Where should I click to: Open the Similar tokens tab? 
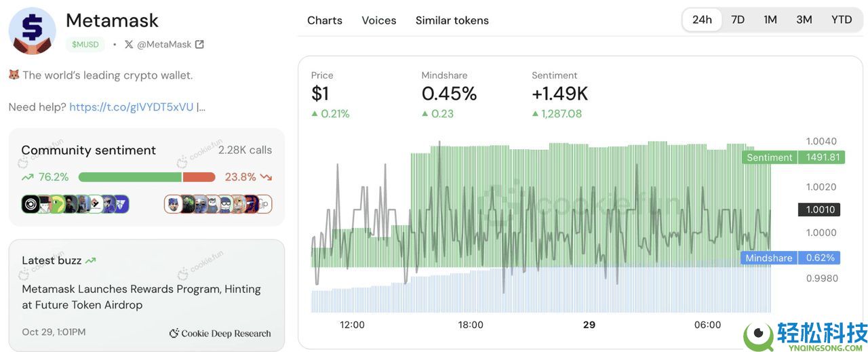[452, 20]
